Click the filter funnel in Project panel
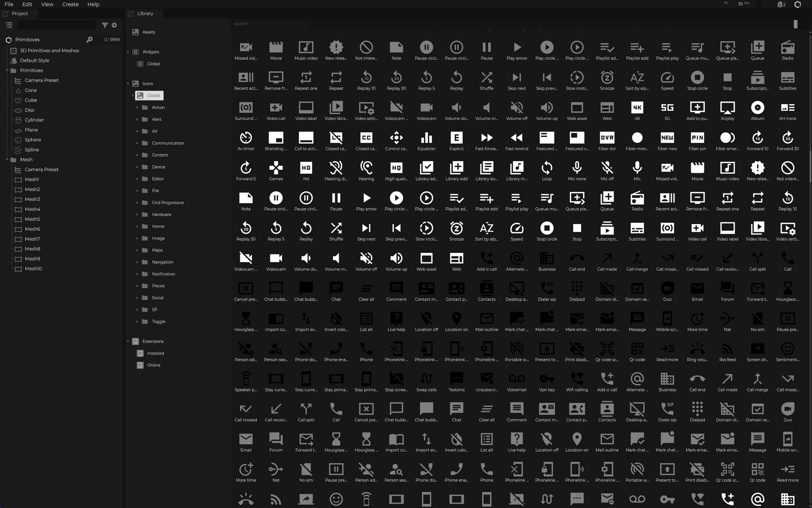812x508 pixels. coord(105,25)
